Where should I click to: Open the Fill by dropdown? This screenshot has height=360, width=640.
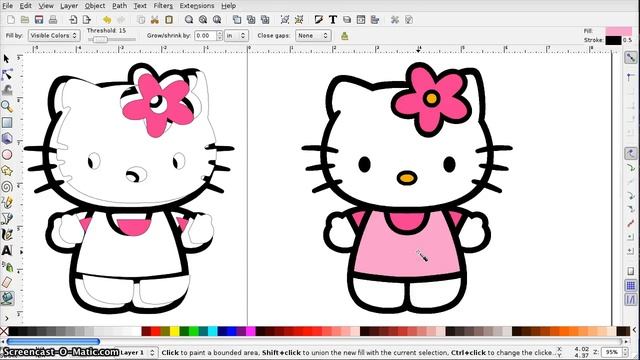[x=54, y=36]
